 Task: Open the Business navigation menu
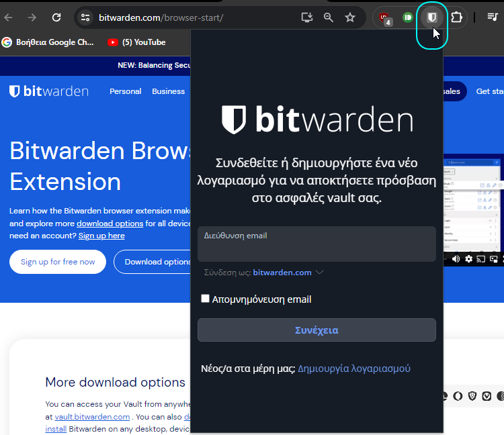tap(168, 91)
